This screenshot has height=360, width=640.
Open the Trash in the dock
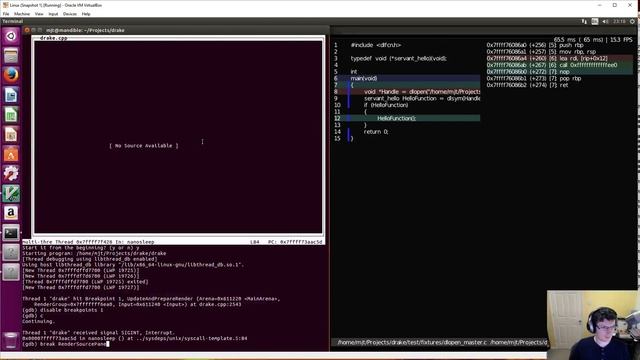(11, 340)
